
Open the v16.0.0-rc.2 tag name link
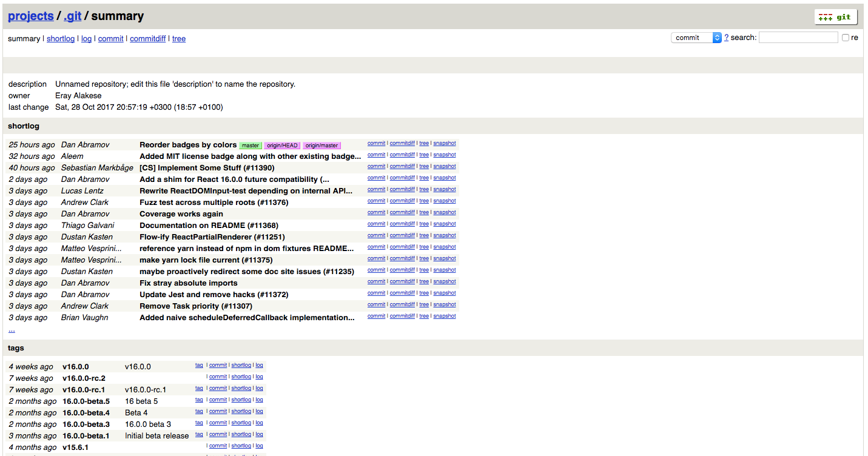84,378
